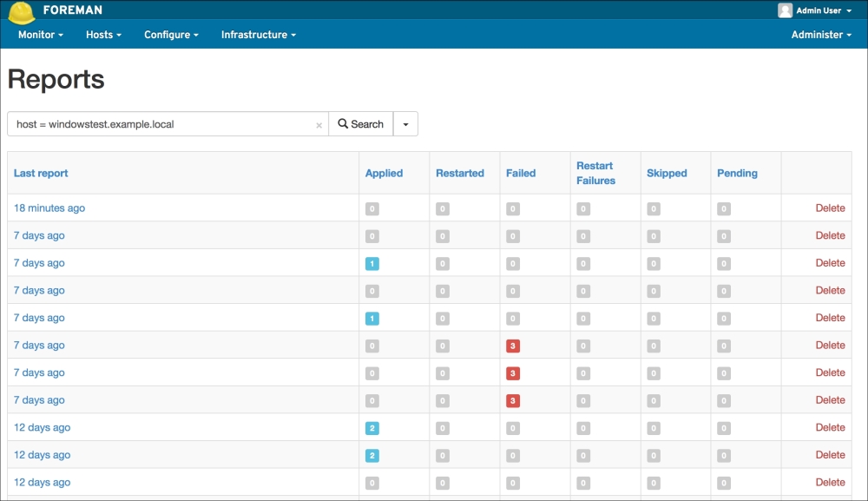The height and width of the screenshot is (501, 868).
Task: Open the Administer dropdown menu
Action: tap(820, 35)
